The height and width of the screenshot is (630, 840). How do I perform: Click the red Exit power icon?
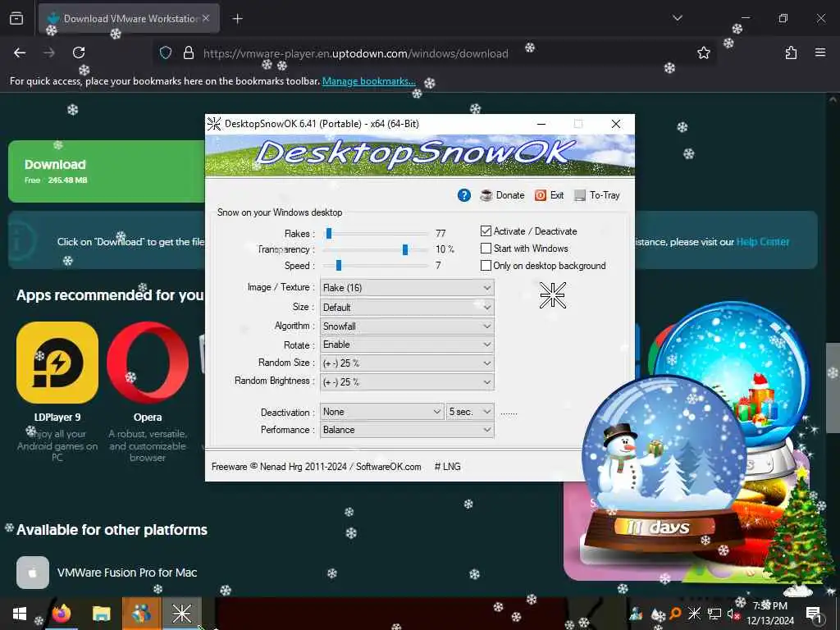tap(540, 195)
